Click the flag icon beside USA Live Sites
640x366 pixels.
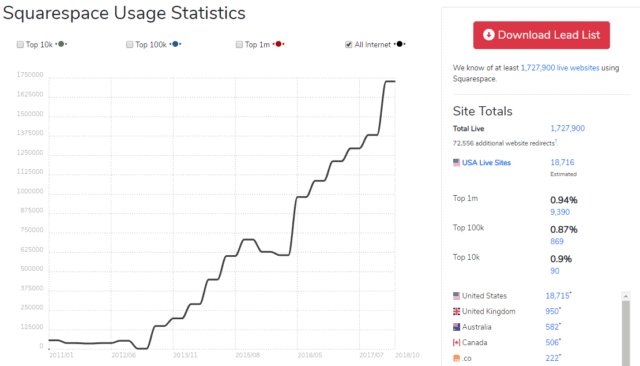456,162
